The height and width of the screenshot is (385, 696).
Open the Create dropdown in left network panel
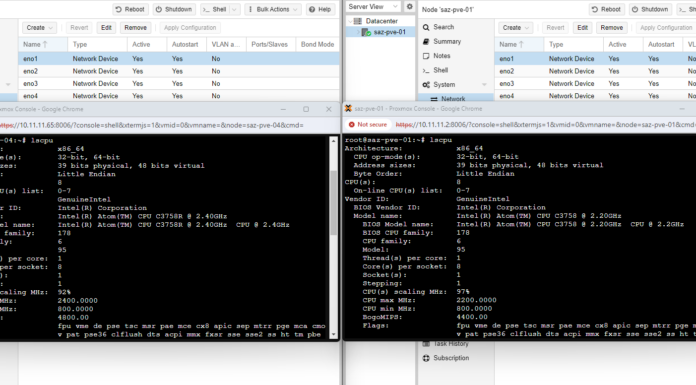pos(39,28)
